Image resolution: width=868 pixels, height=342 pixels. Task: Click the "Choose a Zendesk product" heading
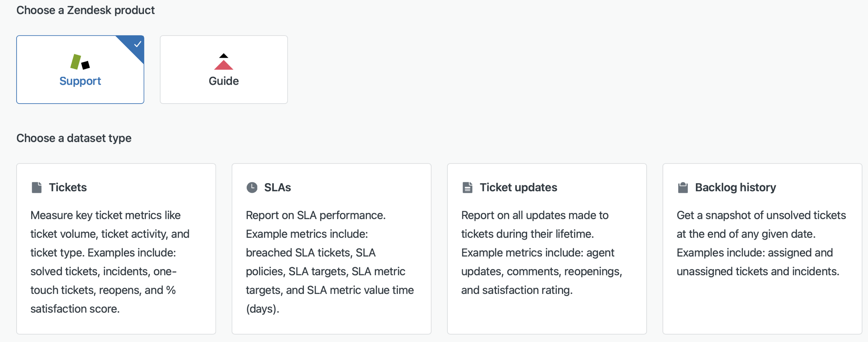[x=86, y=10]
